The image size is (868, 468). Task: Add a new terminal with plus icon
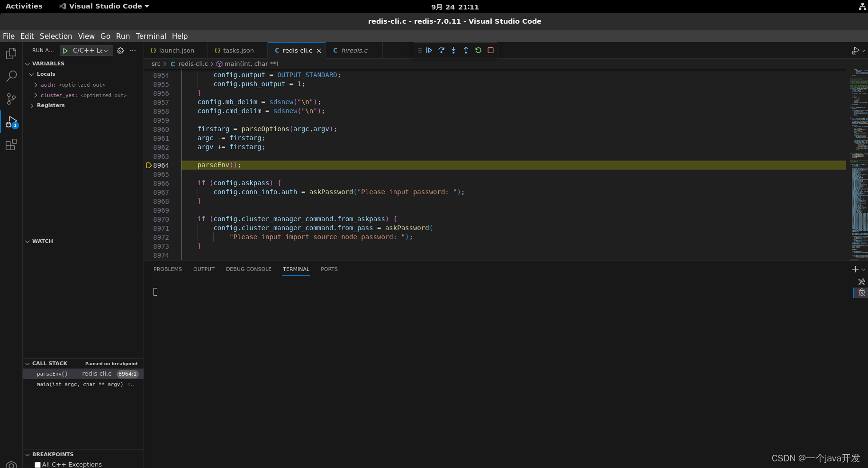tap(855, 269)
